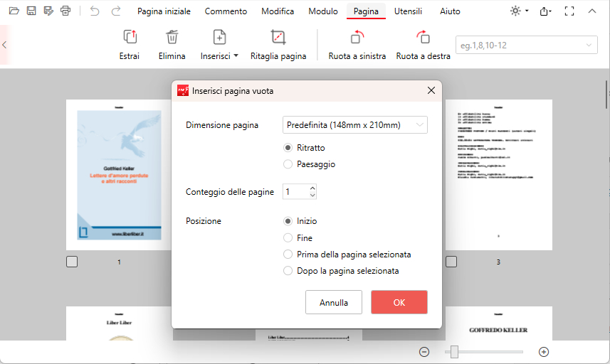Click the vertical scrollbar at right edge
Image resolution: width=610 pixels, height=364 pixels.
(x=607, y=95)
